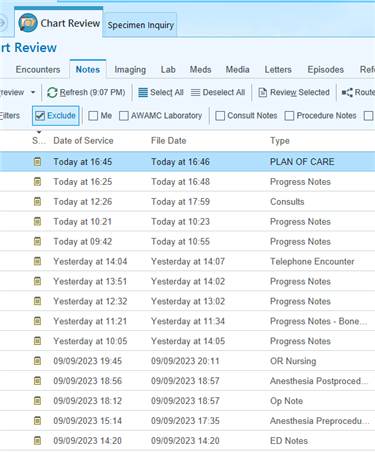Click note icon for Yesterday at 11:21 row
Screen dimensions: 375x453
pyautogui.click(x=38, y=321)
